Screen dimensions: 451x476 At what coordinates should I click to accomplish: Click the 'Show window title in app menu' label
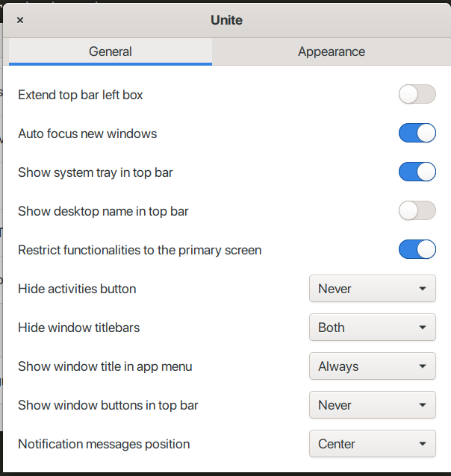point(105,367)
